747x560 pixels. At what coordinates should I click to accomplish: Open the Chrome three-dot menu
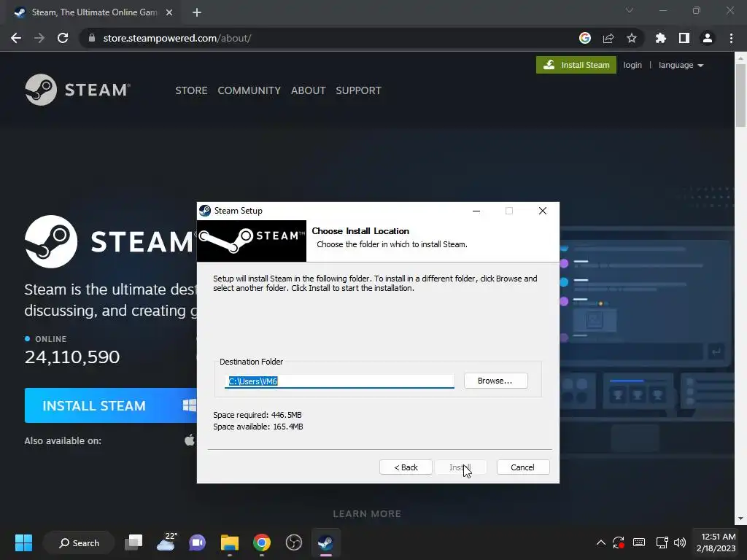(x=731, y=38)
